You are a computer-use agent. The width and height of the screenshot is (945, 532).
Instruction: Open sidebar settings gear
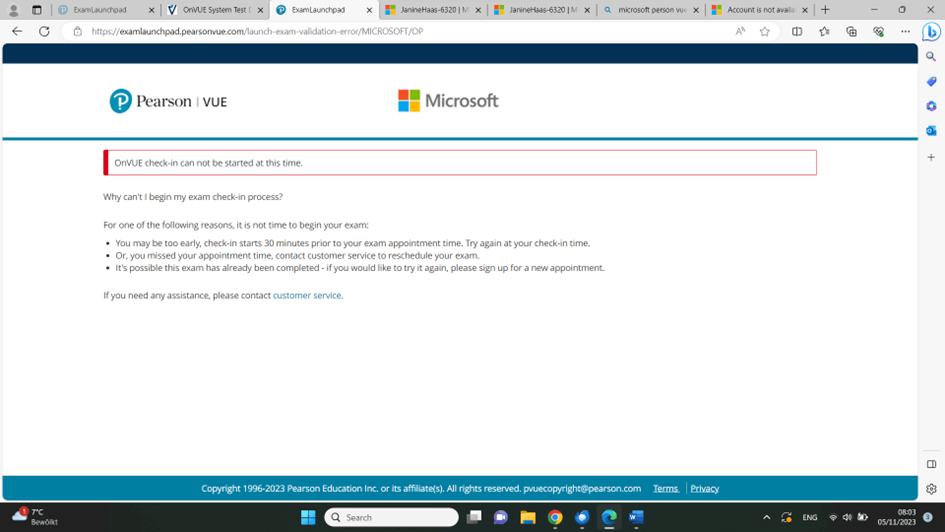(x=931, y=489)
